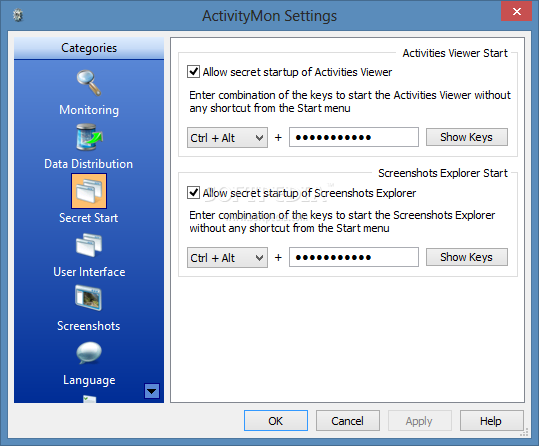This screenshot has height=446, width=539.
Task: Click the Language label in categories
Action: click(x=89, y=380)
